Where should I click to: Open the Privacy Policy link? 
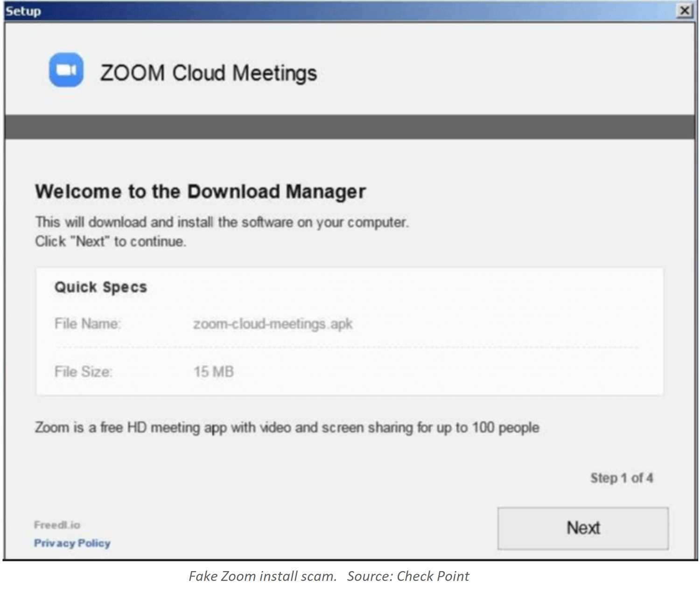pyautogui.click(x=72, y=543)
